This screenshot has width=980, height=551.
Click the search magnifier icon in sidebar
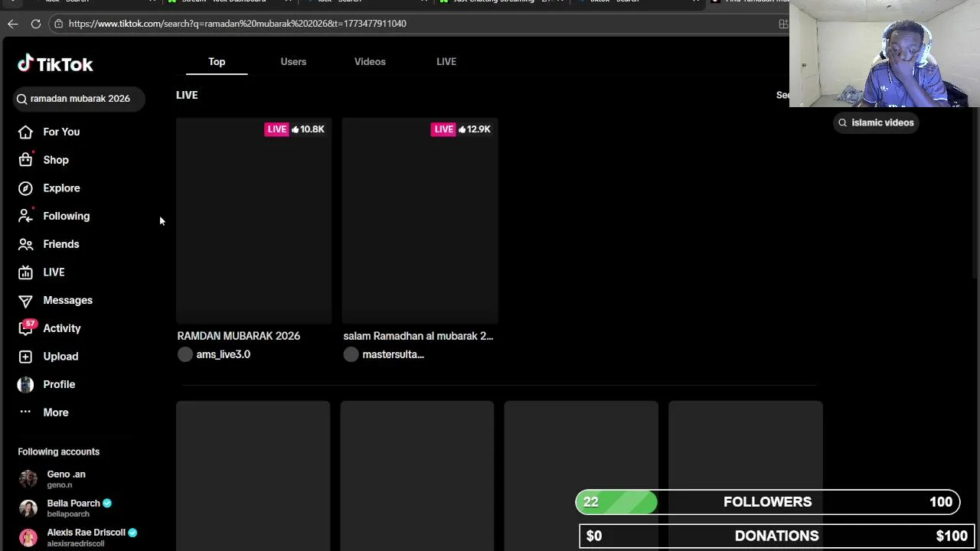coord(22,99)
